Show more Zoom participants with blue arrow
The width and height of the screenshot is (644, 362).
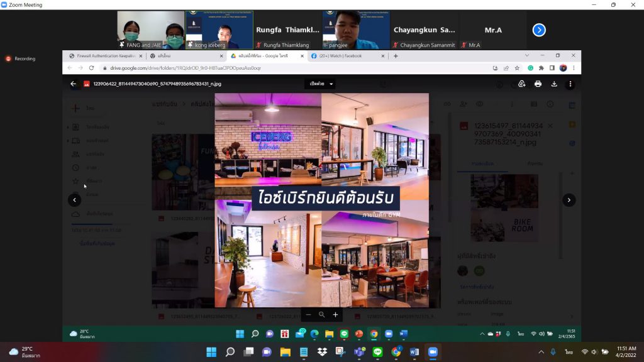click(x=539, y=30)
